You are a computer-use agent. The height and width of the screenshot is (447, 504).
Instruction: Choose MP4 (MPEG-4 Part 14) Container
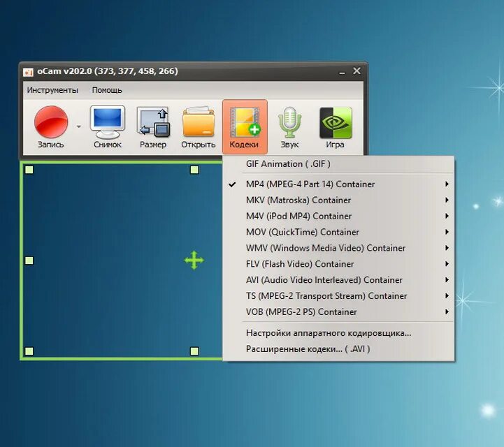[x=338, y=184]
